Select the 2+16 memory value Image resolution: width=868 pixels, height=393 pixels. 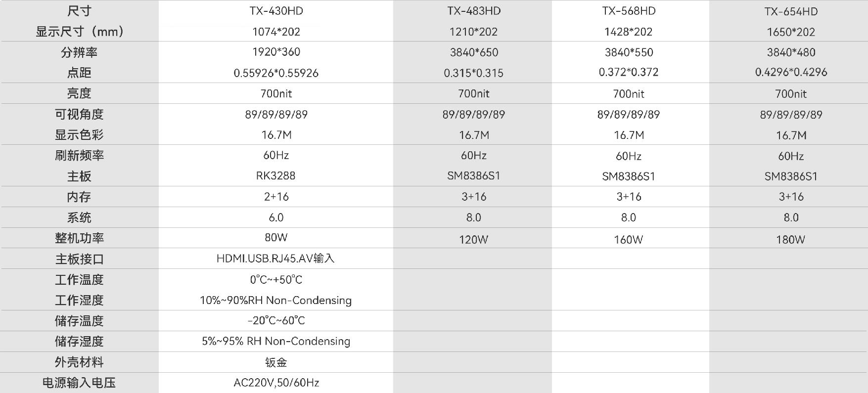(276, 197)
